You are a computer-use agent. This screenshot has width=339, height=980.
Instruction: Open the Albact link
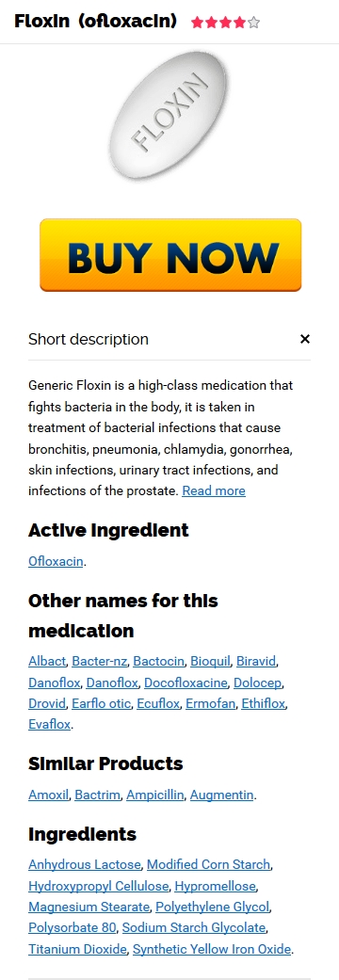click(x=47, y=661)
